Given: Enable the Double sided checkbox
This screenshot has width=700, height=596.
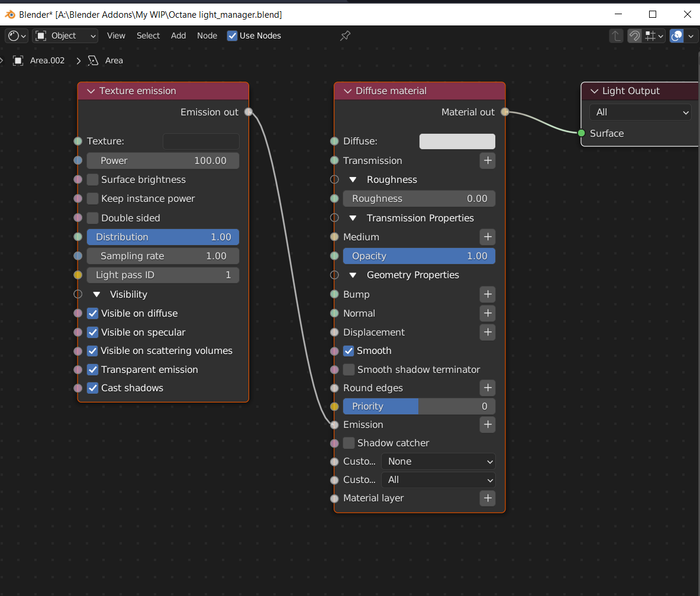Looking at the screenshot, I should pyautogui.click(x=93, y=218).
